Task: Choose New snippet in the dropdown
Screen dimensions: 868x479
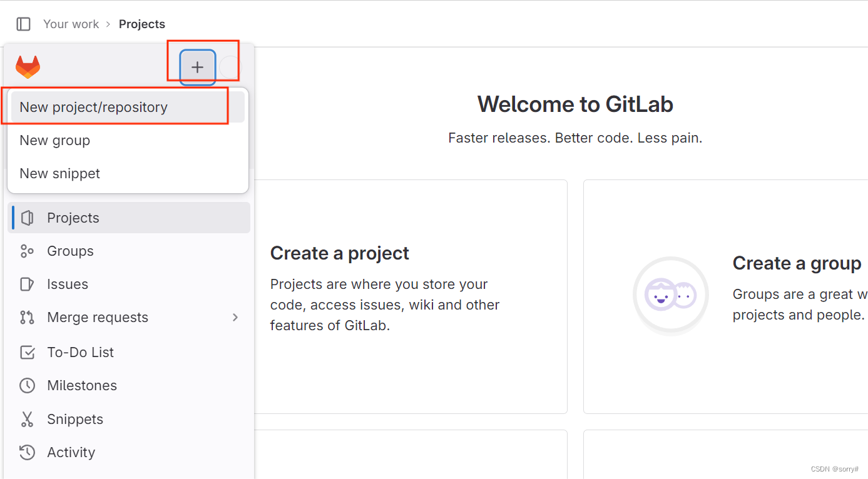Action: click(x=128, y=173)
